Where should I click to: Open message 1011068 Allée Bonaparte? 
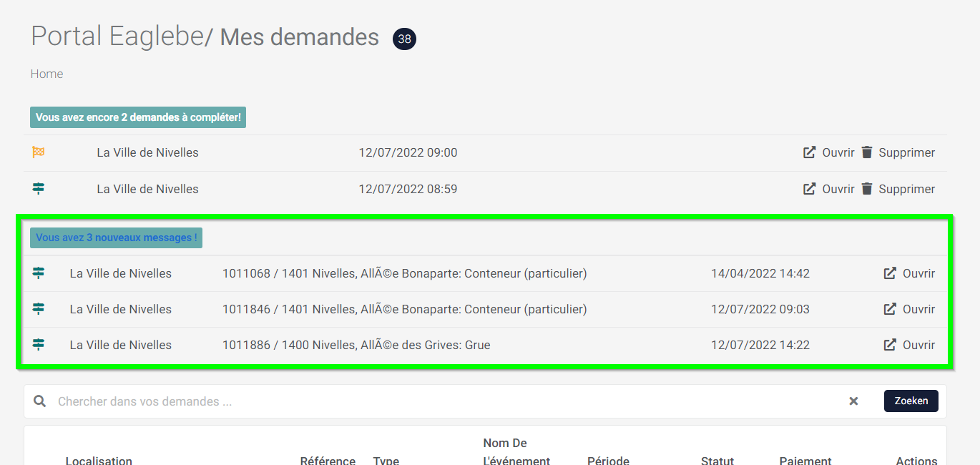[x=909, y=273]
